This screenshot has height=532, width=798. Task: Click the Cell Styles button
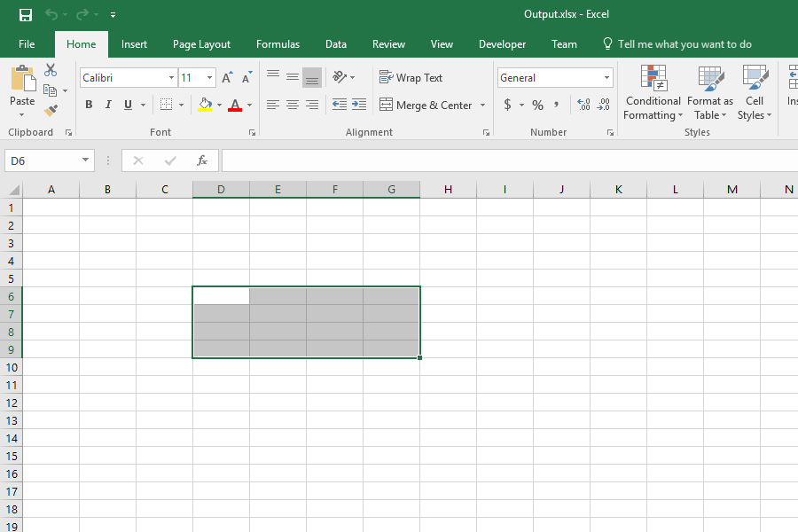755,93
